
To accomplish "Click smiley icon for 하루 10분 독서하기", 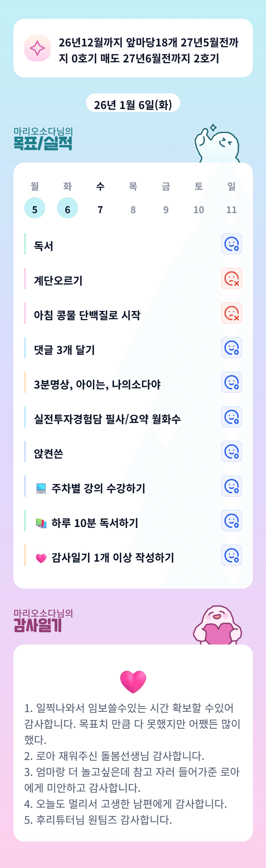I will pos(231,521).
